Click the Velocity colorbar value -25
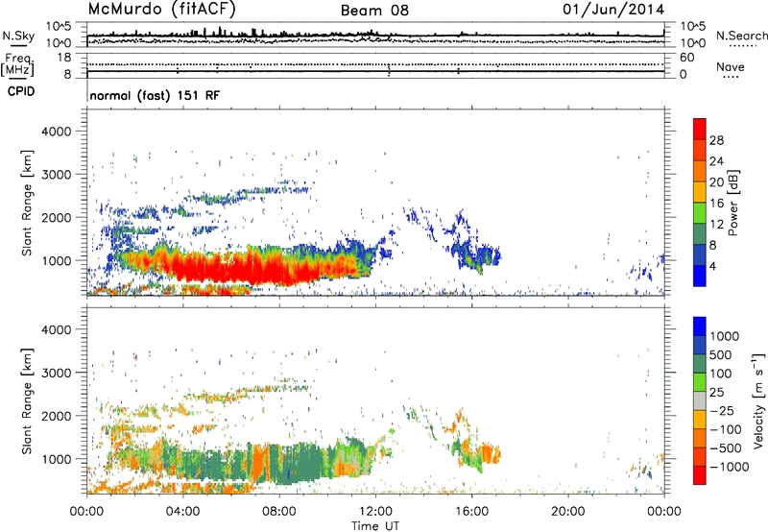 tap(722, 410)
